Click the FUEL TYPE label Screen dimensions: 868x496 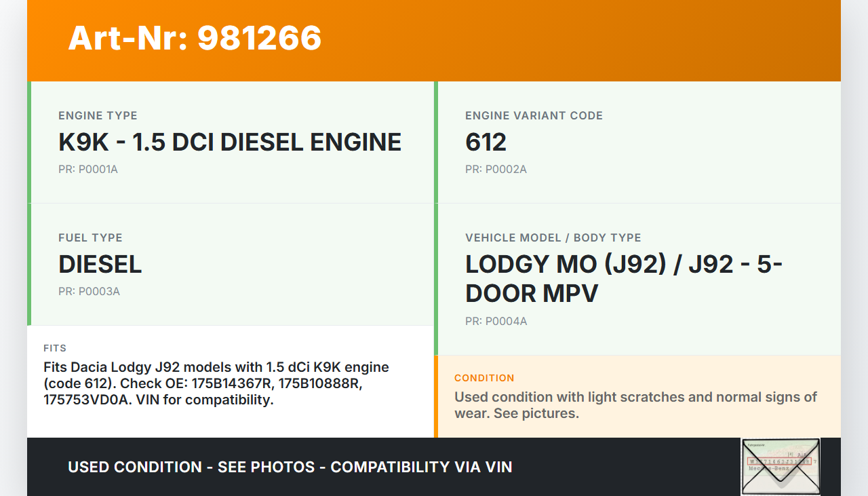pos(90,237)
